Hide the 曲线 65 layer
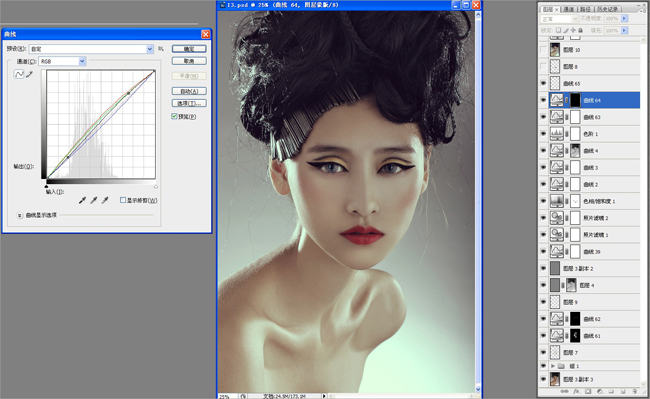Viewport: 650px width, 399px height. click(x=543, y=83)
